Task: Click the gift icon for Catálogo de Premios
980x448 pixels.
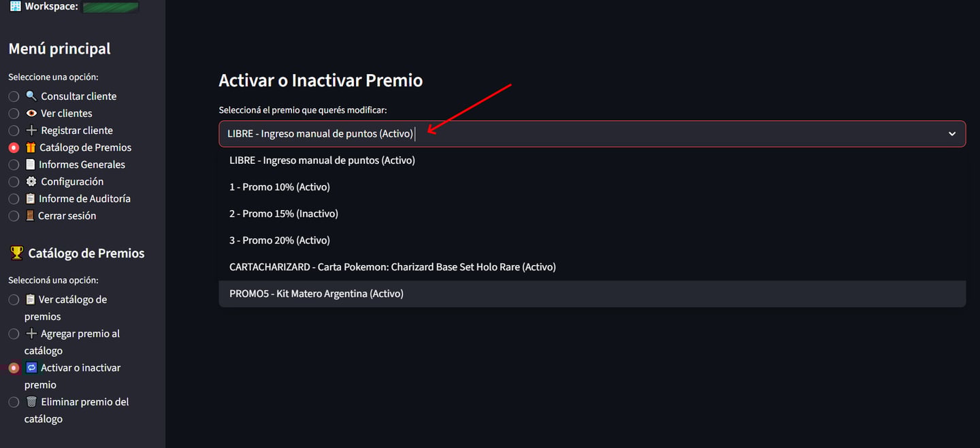Action: coord(31,148)
